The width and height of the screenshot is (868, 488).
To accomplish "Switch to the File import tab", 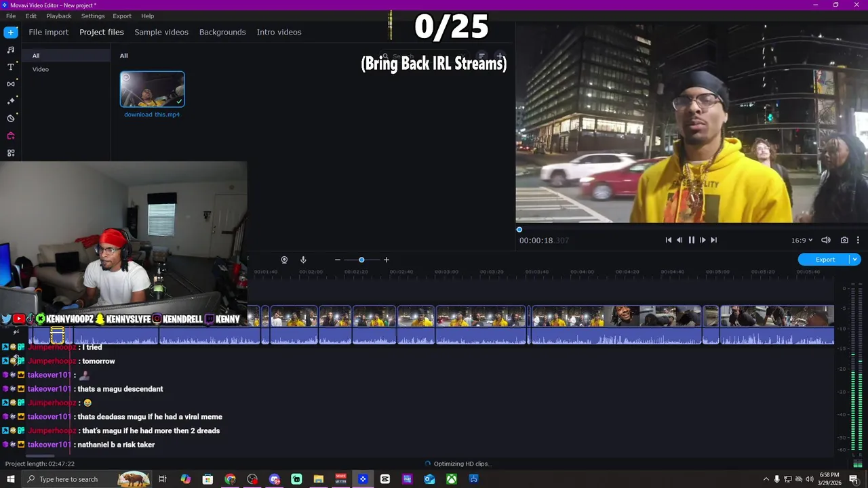I will pyautogui.click(x=48, y=32).
